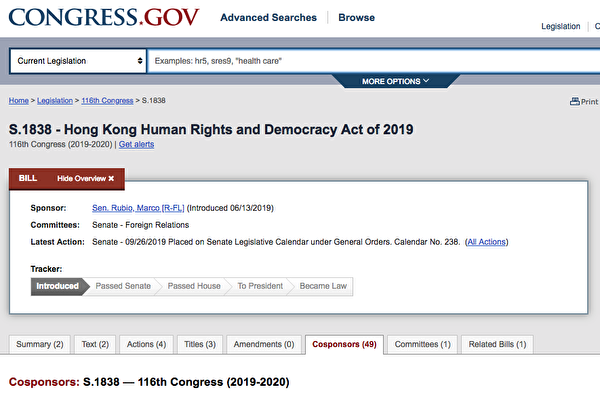Go to the 116th Congress breadcrumb
The height and width of the screenshot is (400, 600).
click(x=108, y=101)
